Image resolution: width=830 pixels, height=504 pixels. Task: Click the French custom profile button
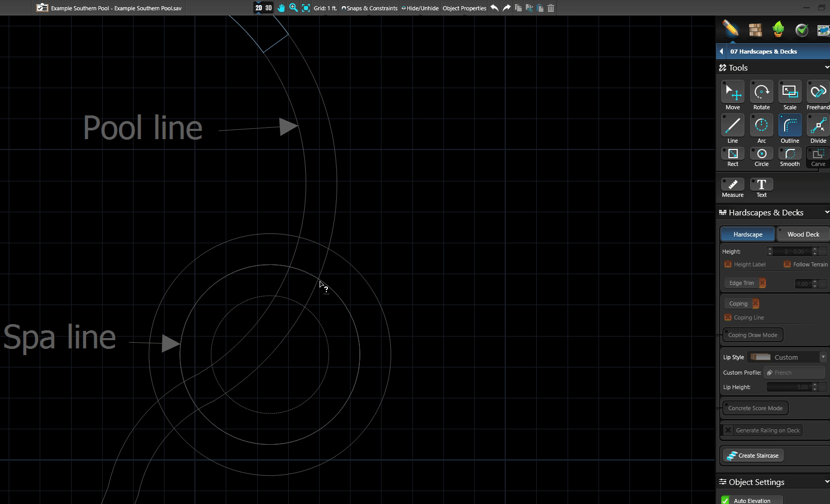[x=794, y=373]
